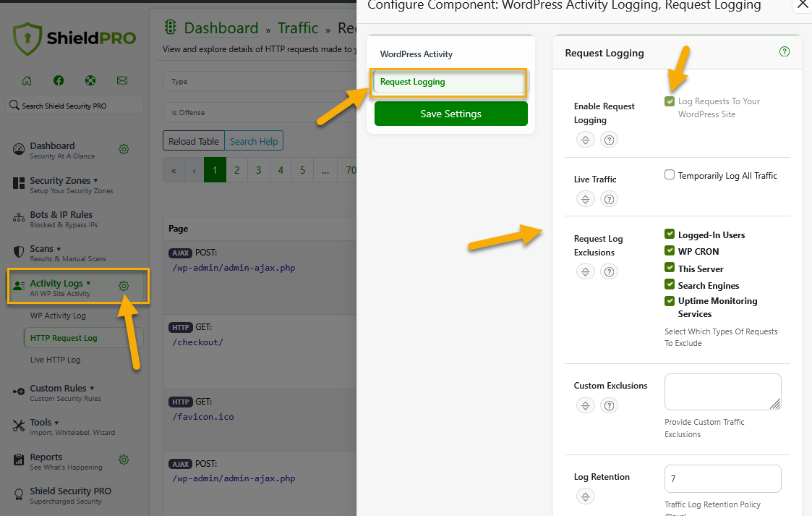Open HTTP Request Log submenu item
The height and width of the screenshot is (516, 812).
point(83,338)
